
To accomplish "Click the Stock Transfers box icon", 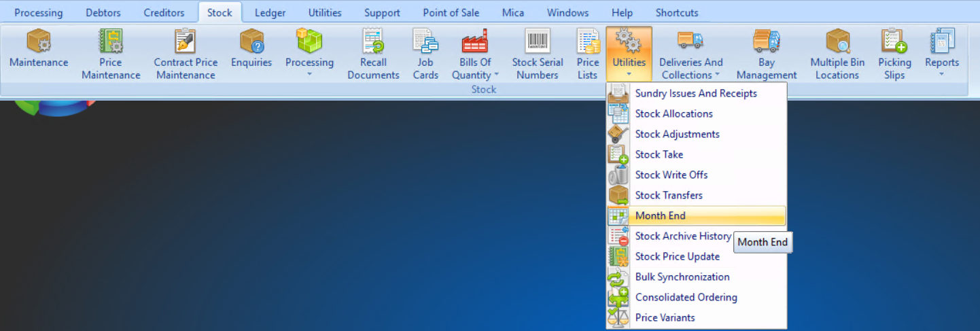I will (618, 196).
